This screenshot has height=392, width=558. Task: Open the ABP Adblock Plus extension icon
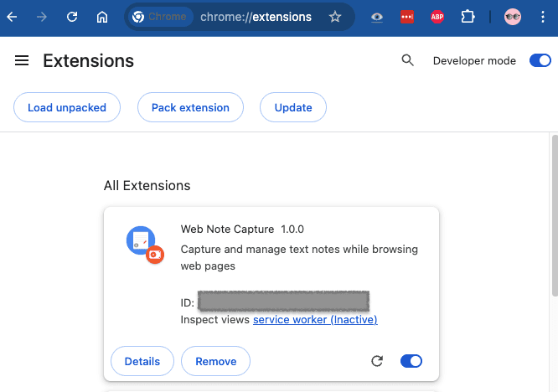pyautogui.click(x=437, y=17)
